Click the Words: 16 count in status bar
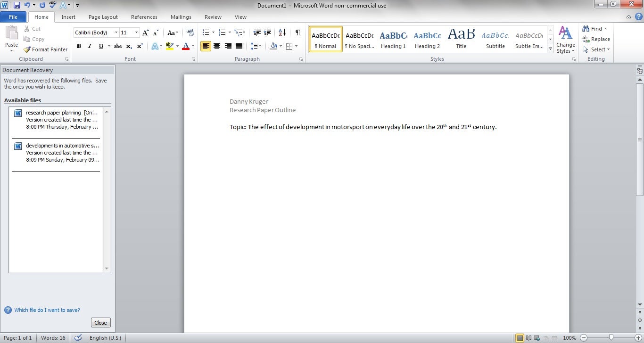 pyautogui.click(x=53, y=338)
